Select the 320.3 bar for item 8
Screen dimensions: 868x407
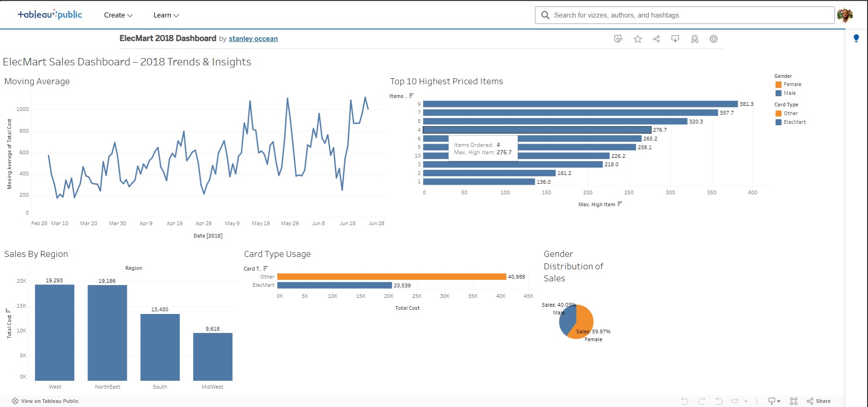555,122
